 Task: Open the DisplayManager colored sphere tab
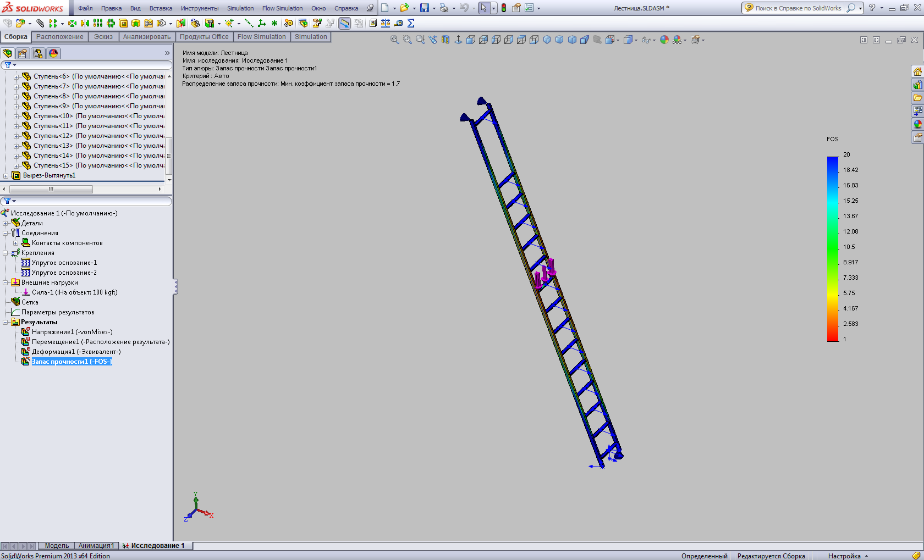click(53, 53)
